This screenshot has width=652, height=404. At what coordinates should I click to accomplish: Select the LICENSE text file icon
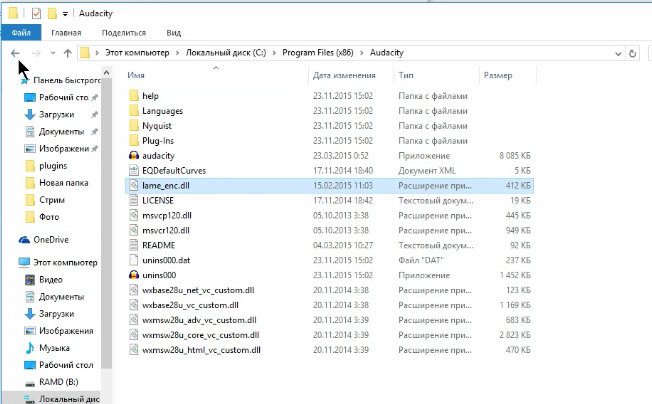coord(133,200)
